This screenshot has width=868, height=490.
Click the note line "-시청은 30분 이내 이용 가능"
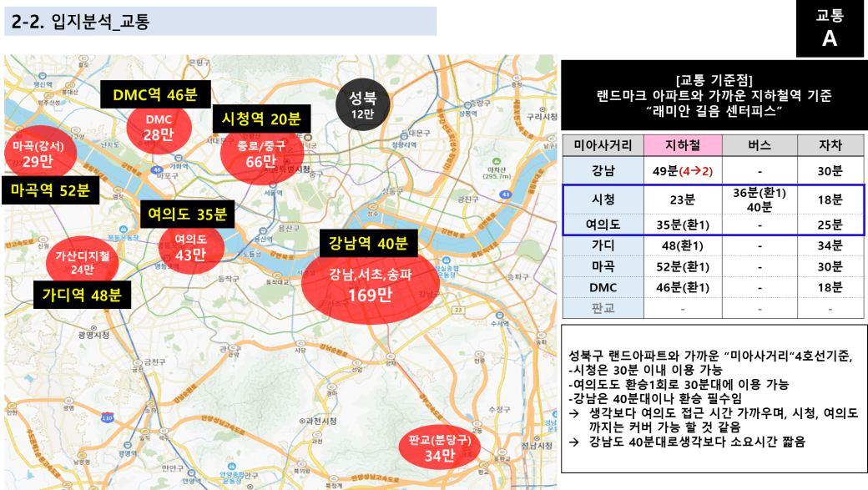(645, 370)
